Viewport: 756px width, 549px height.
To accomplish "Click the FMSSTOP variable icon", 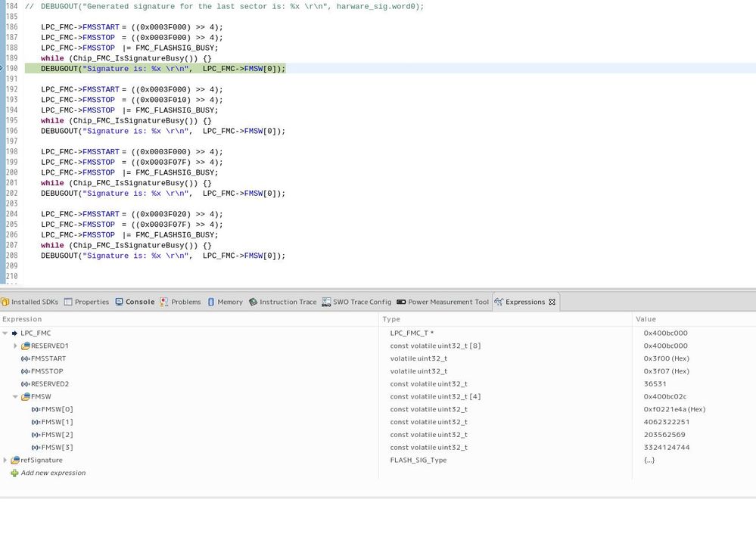I will (26, 371).
